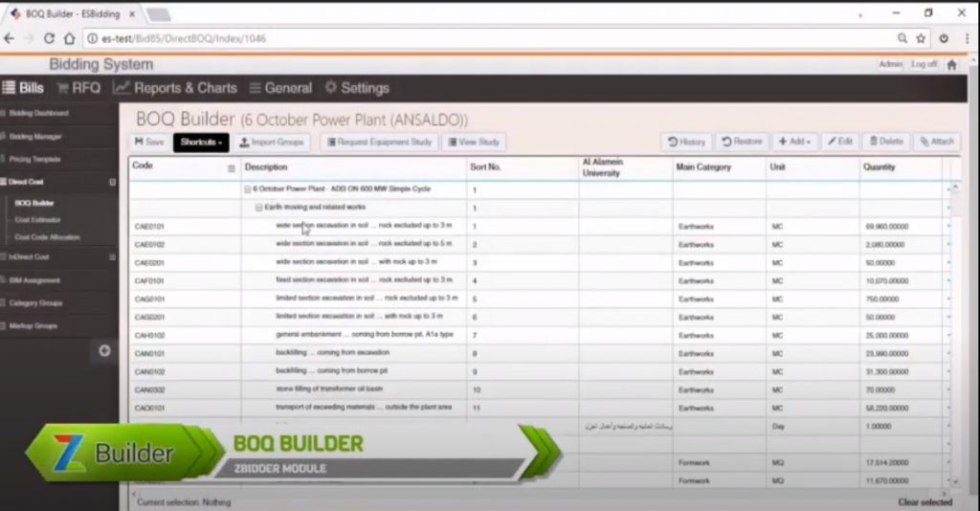Reload the page with refresh icon
The width and height of the screenshot is (980, 511).
(49, 38)
